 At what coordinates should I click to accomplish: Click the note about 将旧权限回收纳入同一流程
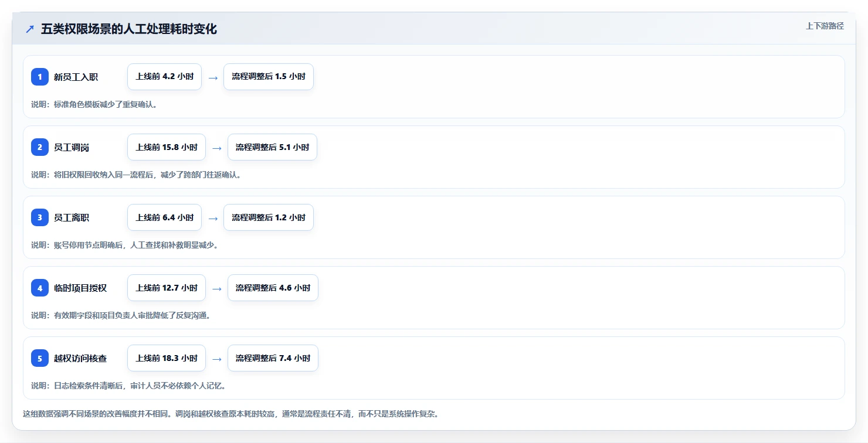tap(136, 175)
